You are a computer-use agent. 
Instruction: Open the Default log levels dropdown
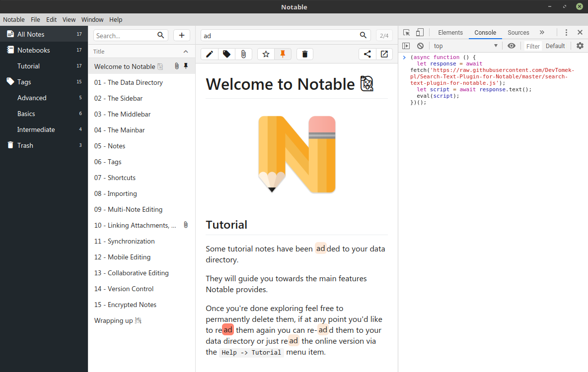click(555, 46)
